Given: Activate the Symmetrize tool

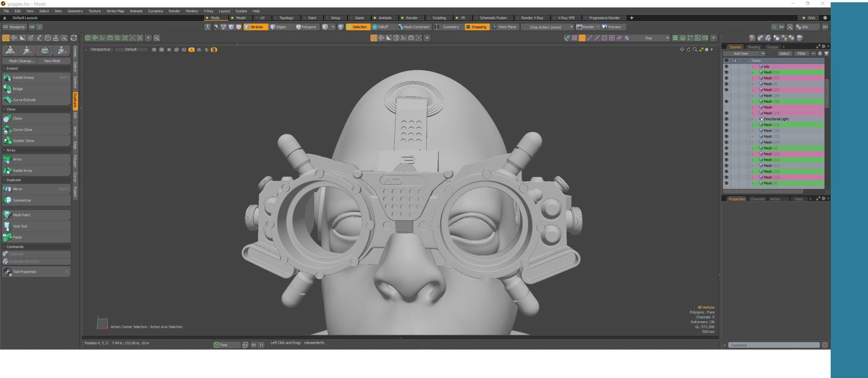Looking at the screenshot, I should coord(36,200).
